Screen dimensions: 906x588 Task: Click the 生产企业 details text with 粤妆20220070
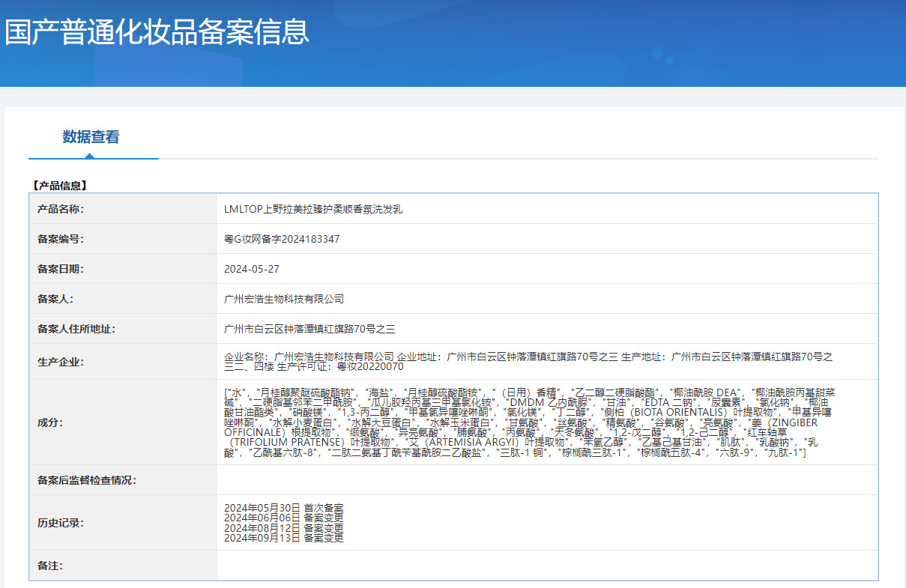point(528,362)
